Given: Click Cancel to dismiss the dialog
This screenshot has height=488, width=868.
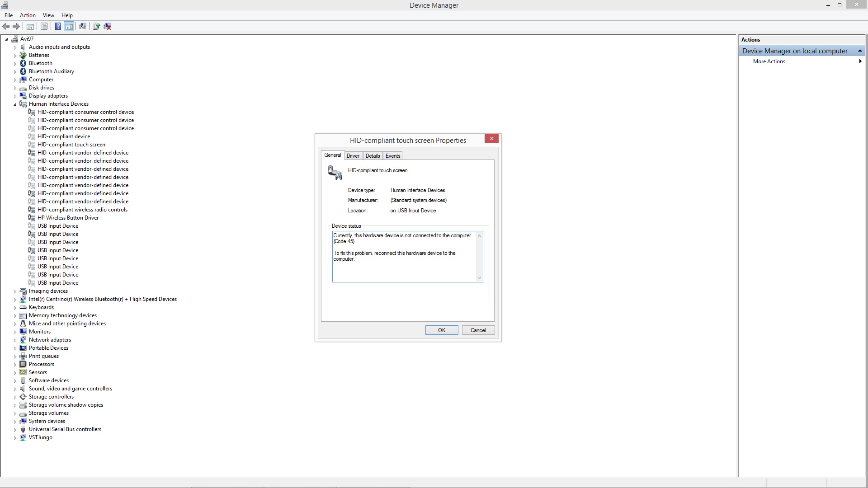Looking at the screenshot, I should pyautogui.click(x=477, y=329).
